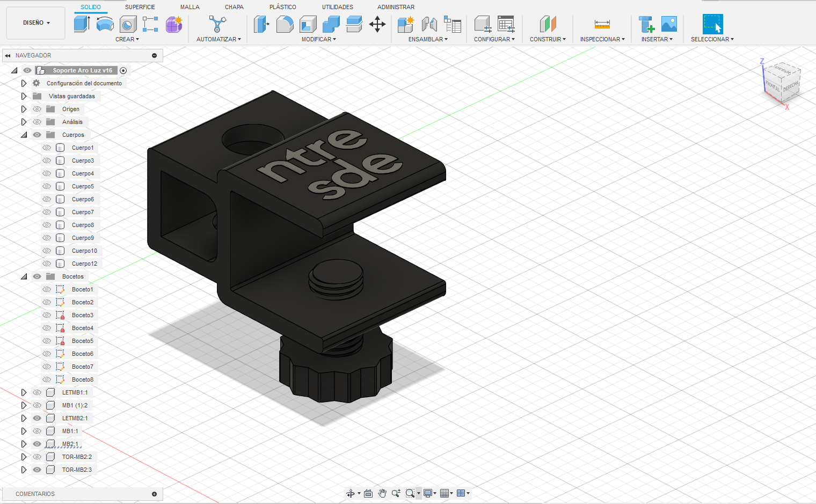Click the configure model icon with sliders

pos(483,24)
